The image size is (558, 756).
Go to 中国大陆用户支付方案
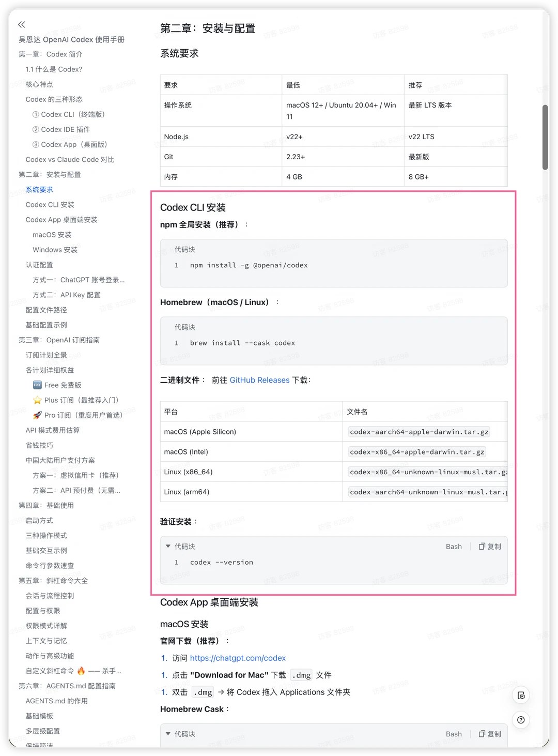tap(60, 460)
